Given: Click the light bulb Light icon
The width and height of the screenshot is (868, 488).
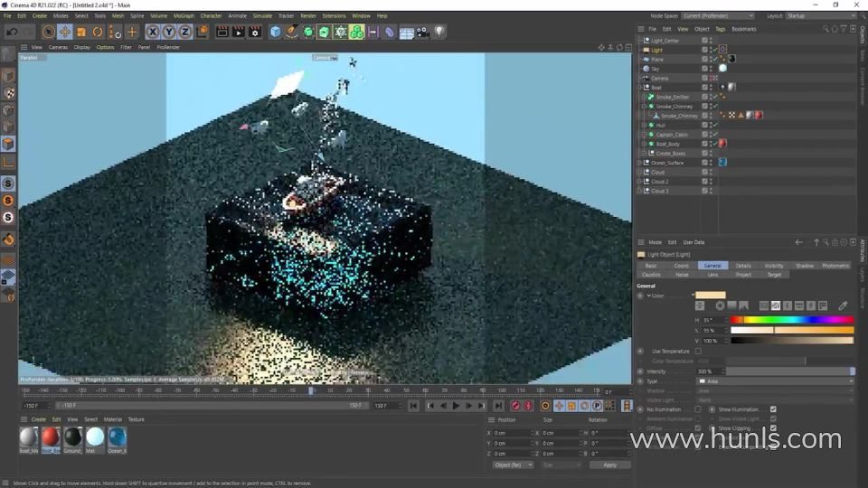Looking at the screenshot, I should tap(439, 32).
